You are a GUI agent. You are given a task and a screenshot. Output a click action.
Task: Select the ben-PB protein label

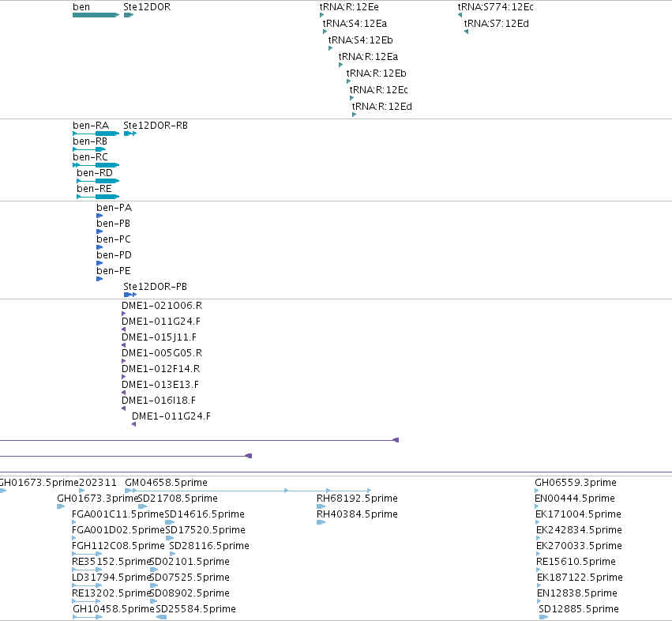click(x=113, y=224)
